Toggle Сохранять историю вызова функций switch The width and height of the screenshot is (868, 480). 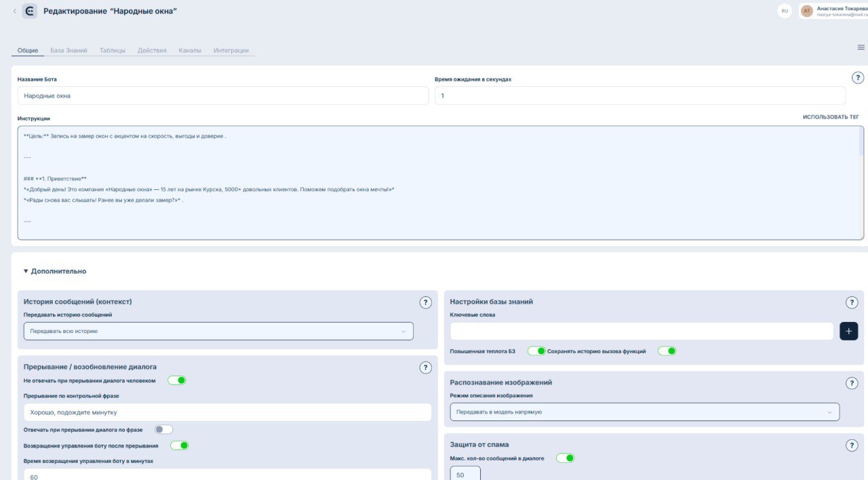667,351
